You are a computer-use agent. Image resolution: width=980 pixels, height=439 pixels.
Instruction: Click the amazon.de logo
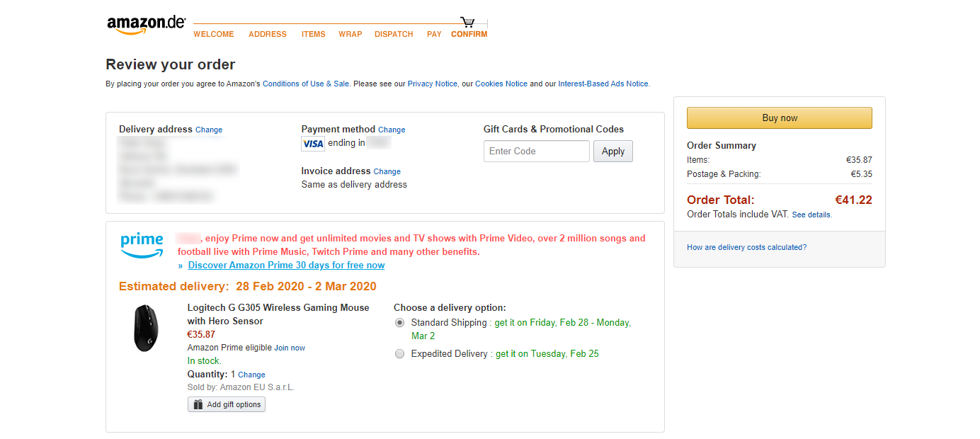coord(147,25)
